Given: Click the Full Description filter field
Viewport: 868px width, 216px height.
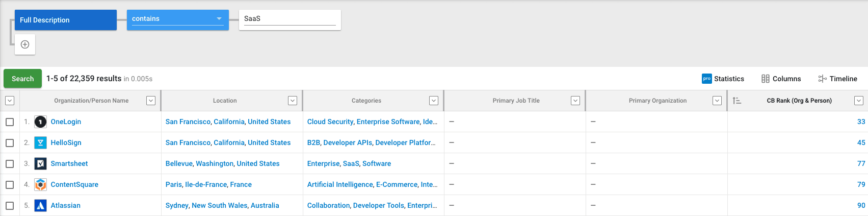Looking at the screenshot, I should tap(66, 20).
